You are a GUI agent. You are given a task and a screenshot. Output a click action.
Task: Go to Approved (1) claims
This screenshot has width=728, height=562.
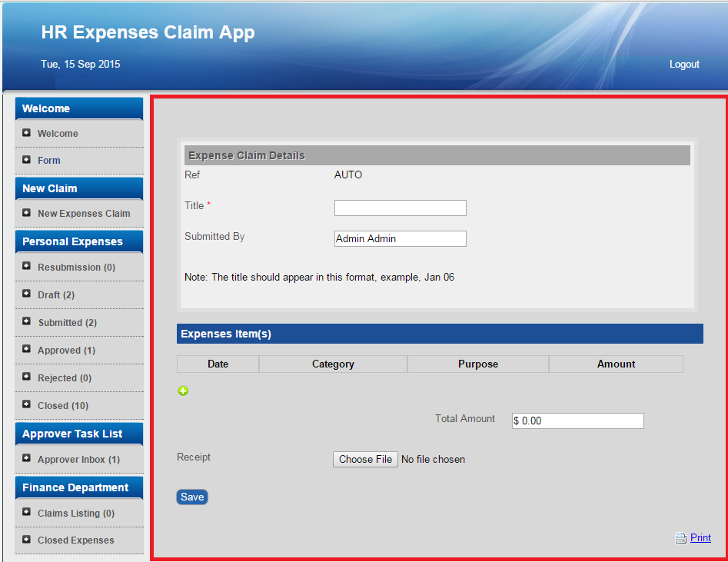point(66,351)
